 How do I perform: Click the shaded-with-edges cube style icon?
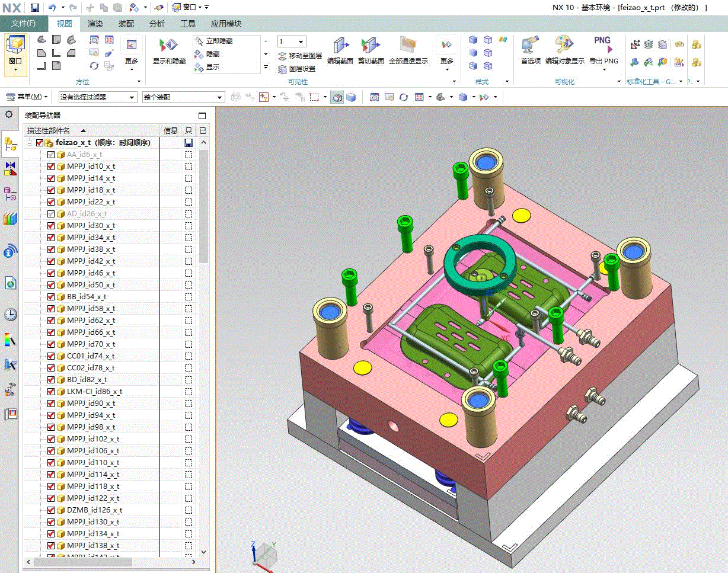(473, 40)
